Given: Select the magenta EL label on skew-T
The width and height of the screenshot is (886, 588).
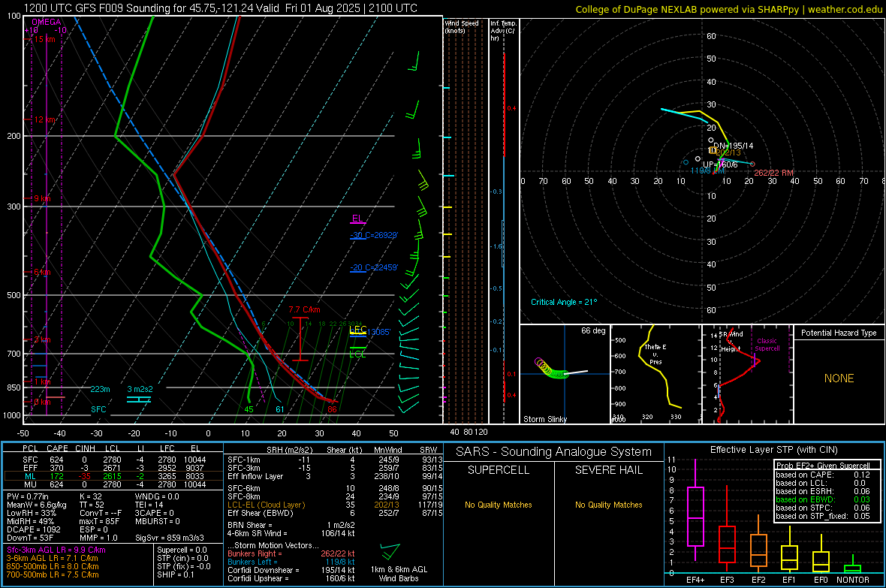Looking at the screenshot, I should pos(357,219).
